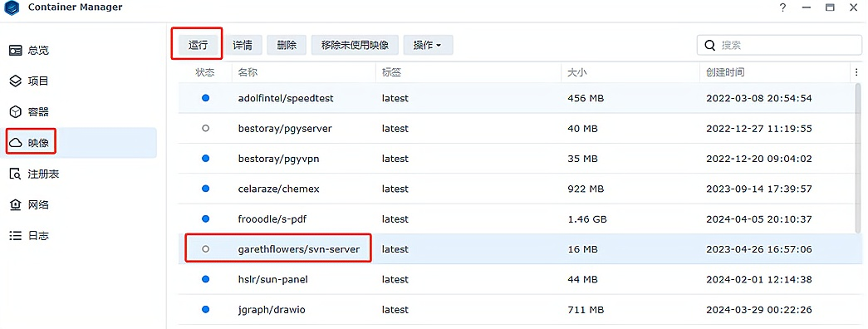The width and height of the screenshot is (868, 329).
Task: Open the column options three-dot menu
Action: click(857, 72)
